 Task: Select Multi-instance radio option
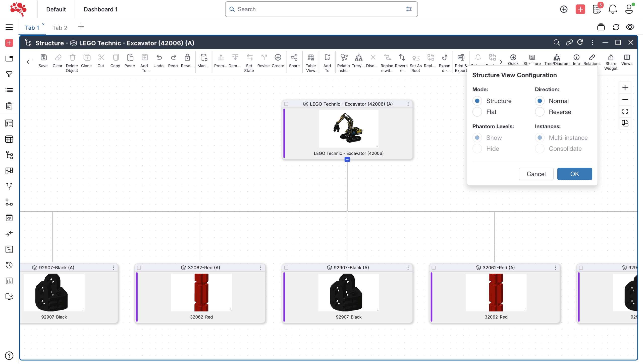[x=540, y=138]
